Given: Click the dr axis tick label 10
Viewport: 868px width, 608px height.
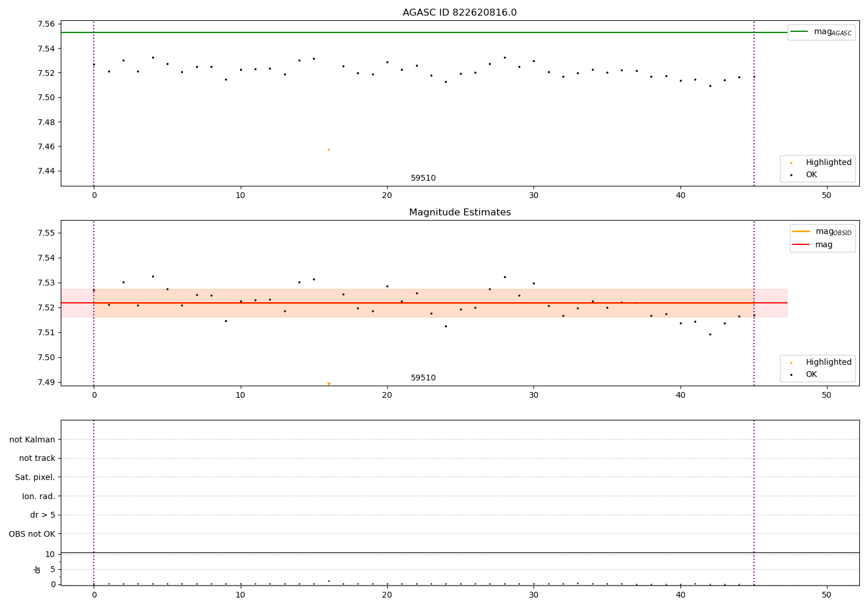Looking at the screenshot, I should click(50, 554).
